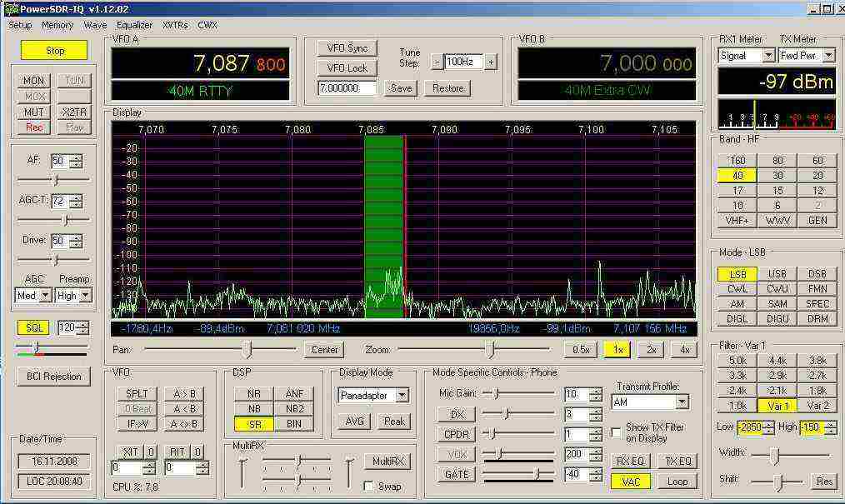Check the Show TX Filter on Display box

click(x=616, y=432)
